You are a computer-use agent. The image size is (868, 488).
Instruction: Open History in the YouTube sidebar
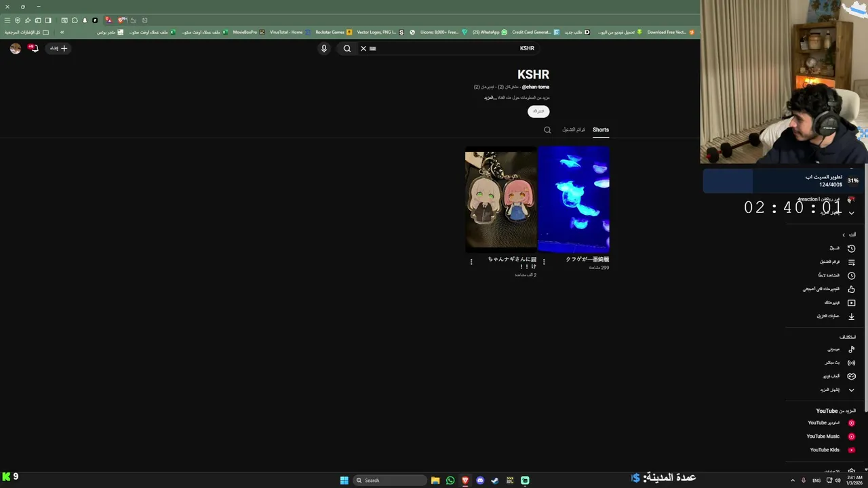pos(841,248)
